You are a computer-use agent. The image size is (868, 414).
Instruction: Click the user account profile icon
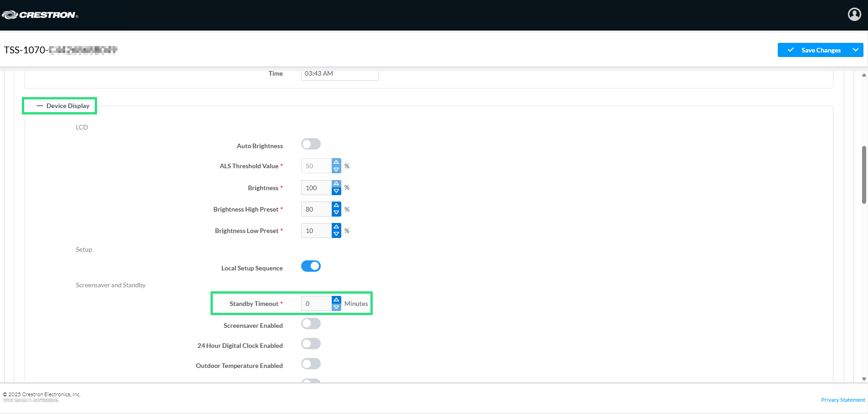pyautogui.click(x=854, y=15)
